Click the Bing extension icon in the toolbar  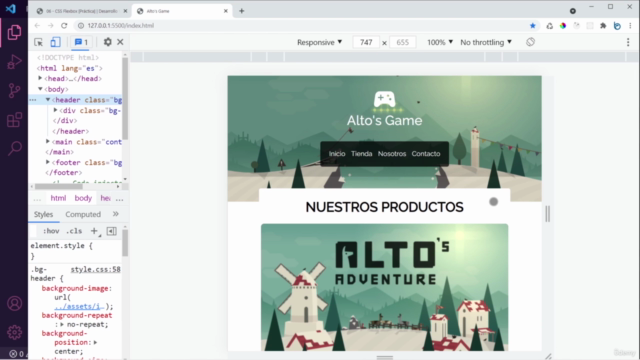617,26
